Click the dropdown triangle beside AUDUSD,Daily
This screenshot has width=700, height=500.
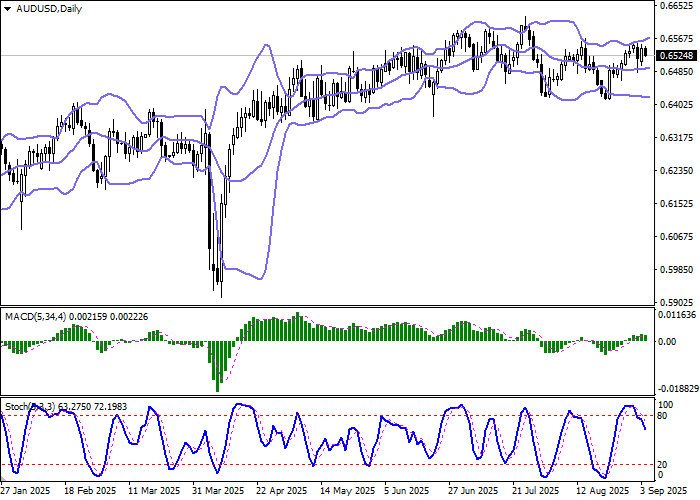[7, 9]
